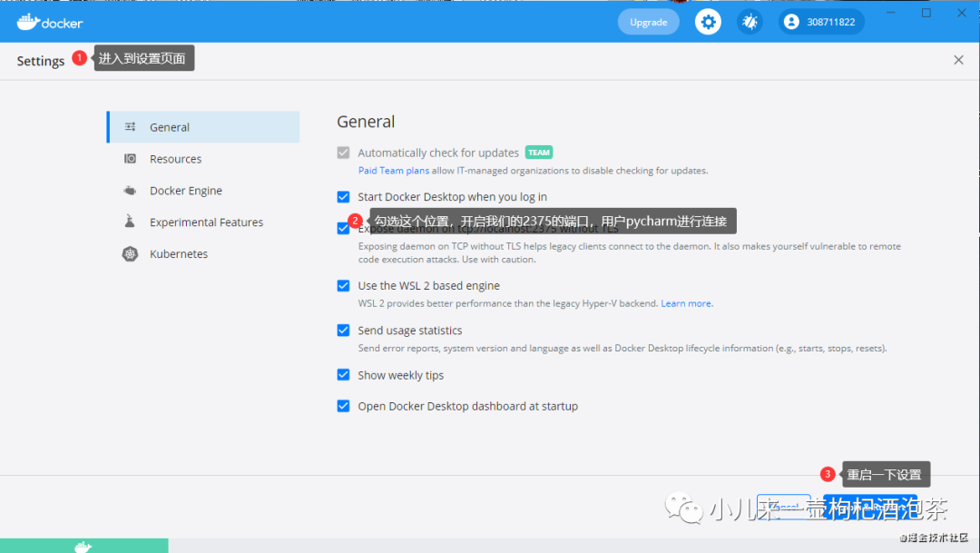Toggle Automatically check for updates checkbox
This screenshot has width=980, height=553.
pyautogui.click(x=343, y=153)
